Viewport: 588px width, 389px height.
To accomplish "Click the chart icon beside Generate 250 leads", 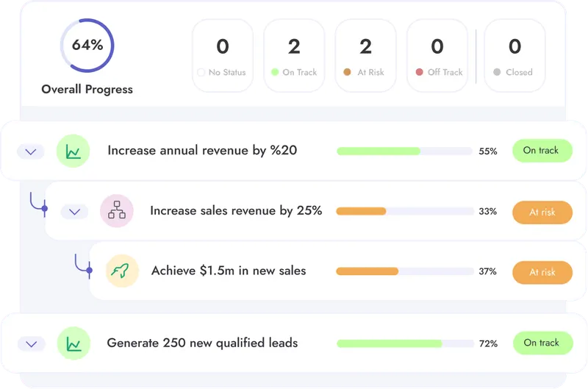I will 74,343.
